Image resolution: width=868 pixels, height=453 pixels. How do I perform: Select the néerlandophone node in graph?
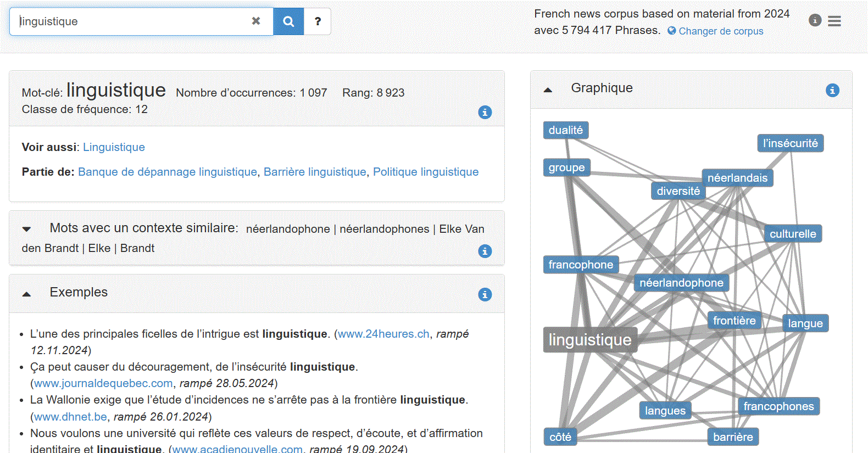[x=681, y=283]
